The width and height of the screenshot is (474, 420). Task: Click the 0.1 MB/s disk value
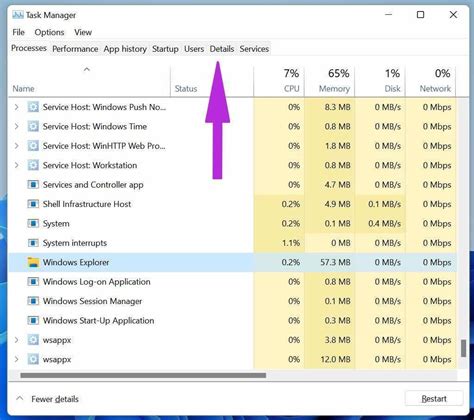tap(384, 204)
